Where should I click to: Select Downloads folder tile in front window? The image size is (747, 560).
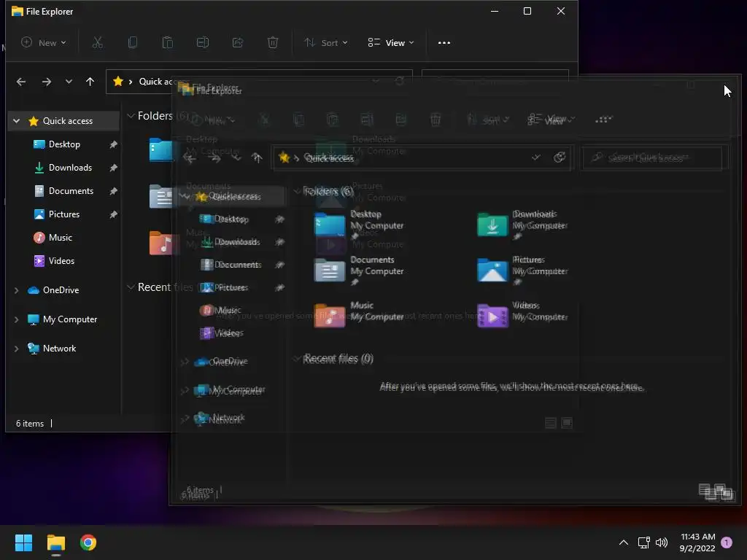tap(522, 225)
